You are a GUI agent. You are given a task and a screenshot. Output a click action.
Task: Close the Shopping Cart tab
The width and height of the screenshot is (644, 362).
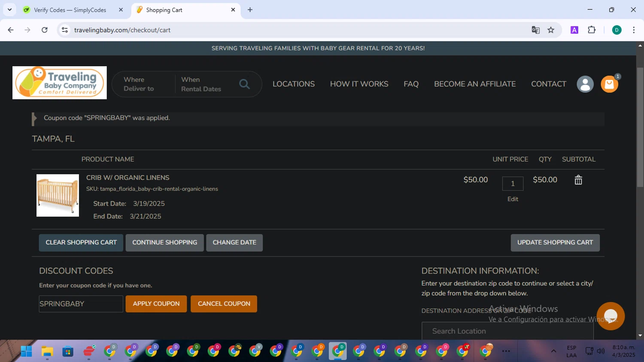tap(233, 9)
